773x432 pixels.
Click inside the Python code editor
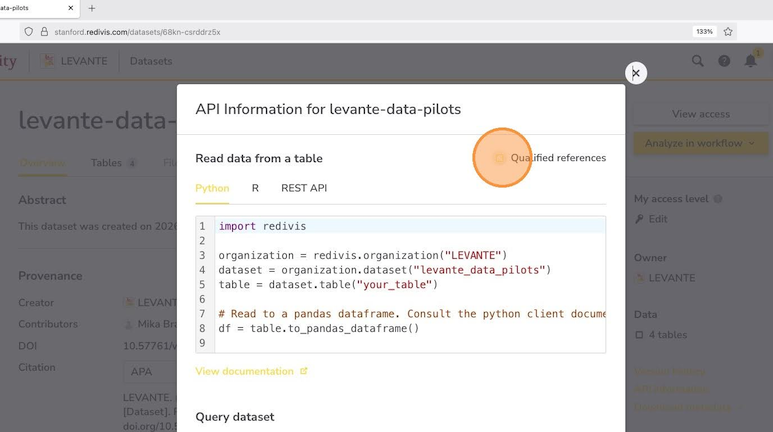tap(410, 284)
